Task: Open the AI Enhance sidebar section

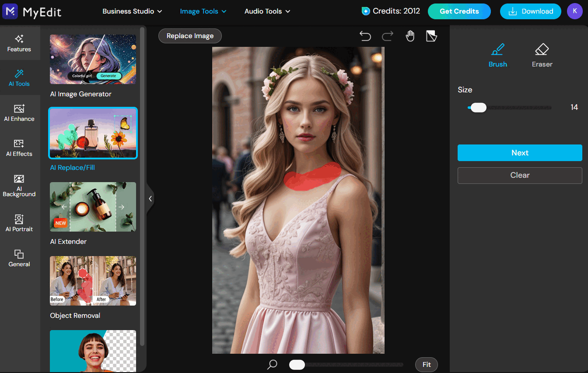Action: coord(19,113)
